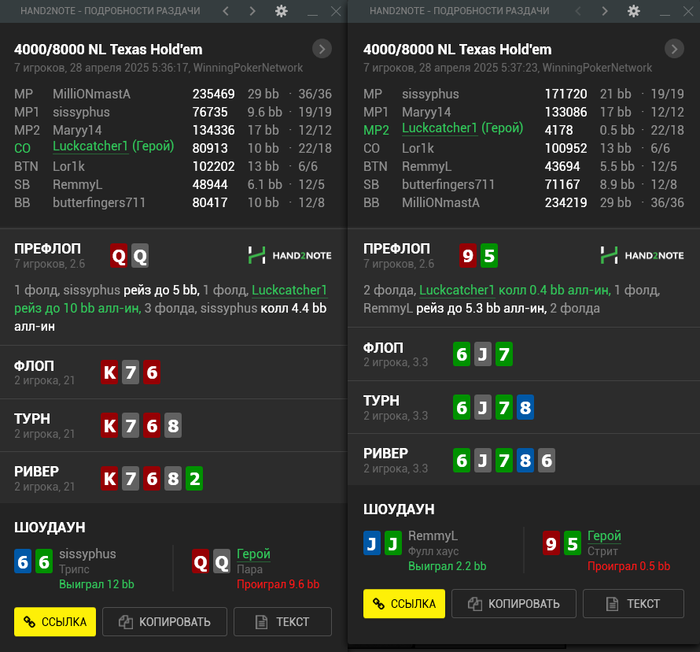Screen dimensions: 700x652
Task: Click Герой link in left showdown
Action: point(254,554)
